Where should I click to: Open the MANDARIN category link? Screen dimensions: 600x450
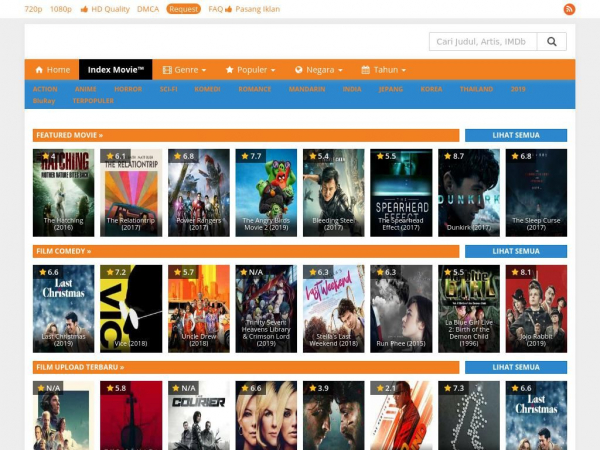click(307, 89)
